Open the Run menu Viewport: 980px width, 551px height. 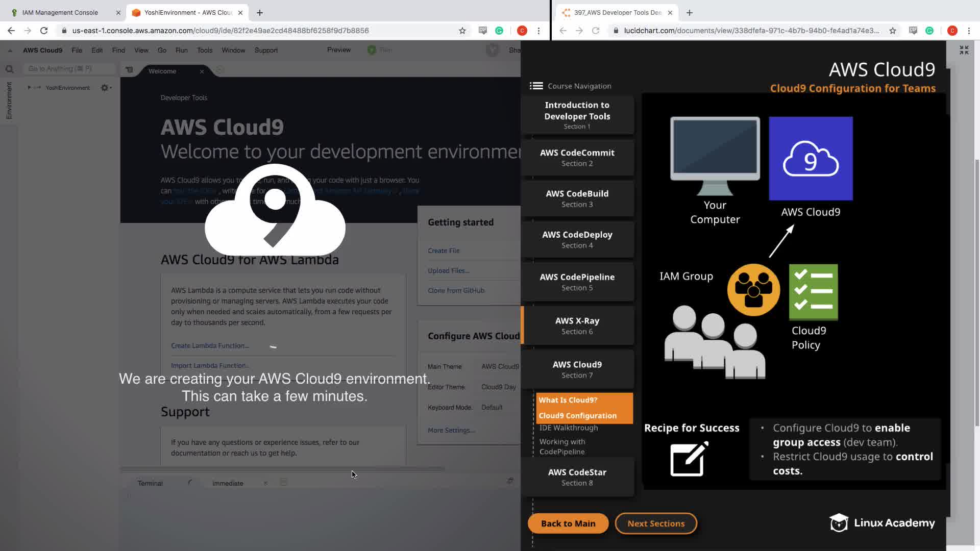click(x=181, y=51)
